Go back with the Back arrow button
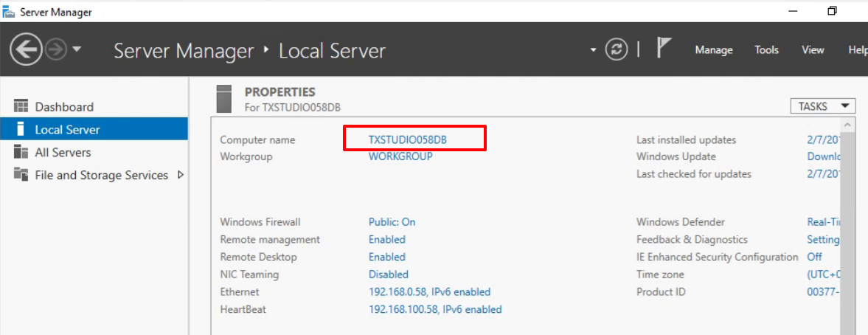Viewport: 868px width, 335px height. pos(26,50)
